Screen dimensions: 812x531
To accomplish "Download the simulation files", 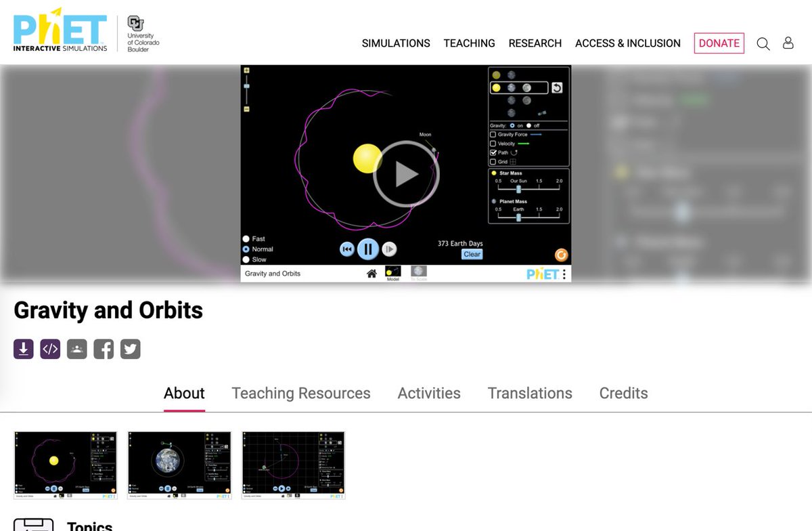I will point(23,349).
